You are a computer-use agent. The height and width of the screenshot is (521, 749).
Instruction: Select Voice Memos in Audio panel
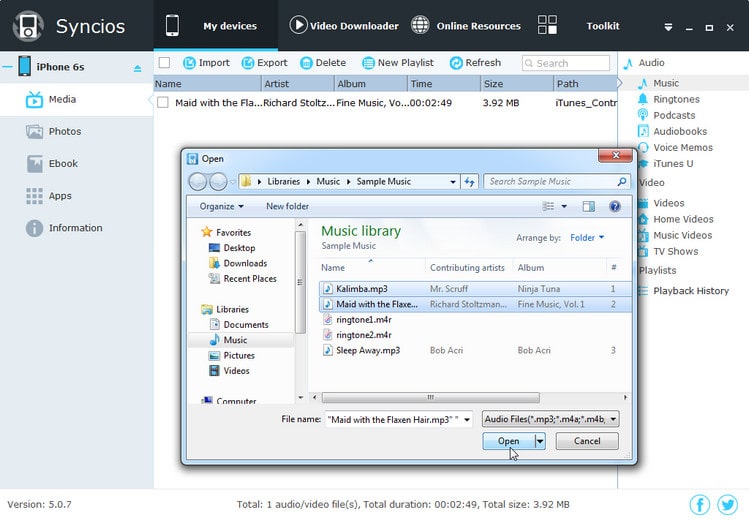(x=683, y=148)
